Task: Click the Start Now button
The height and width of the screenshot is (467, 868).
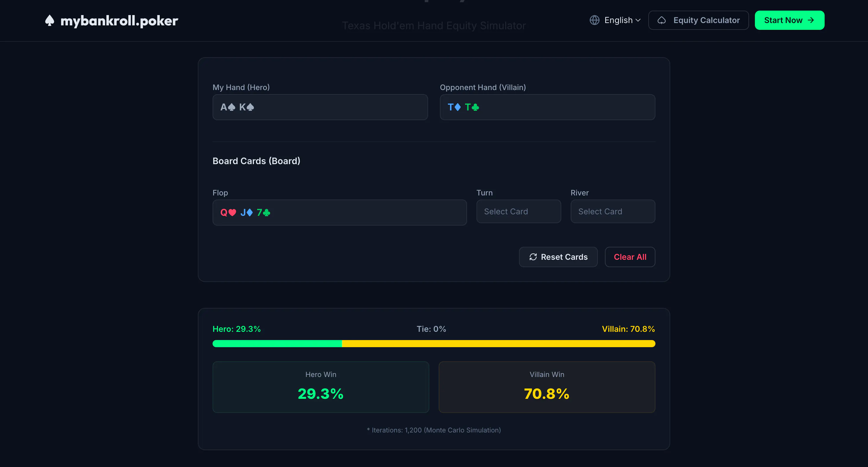Action: pyautogui.click(x=789, y=20)
